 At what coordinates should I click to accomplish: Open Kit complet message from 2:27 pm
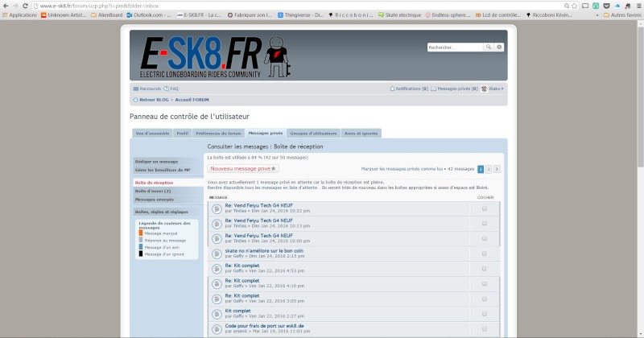[237, 311]
